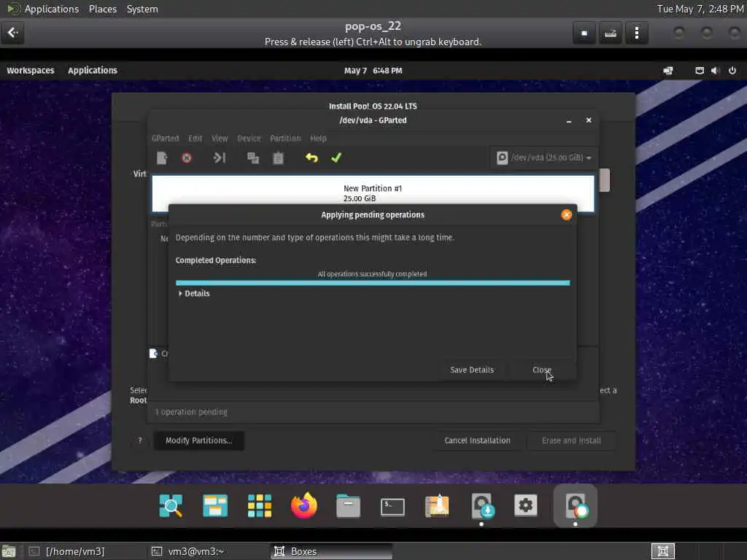Open the host Places menu
The width and height of the screenshot is (747, 560).
(x=102, y=9)
